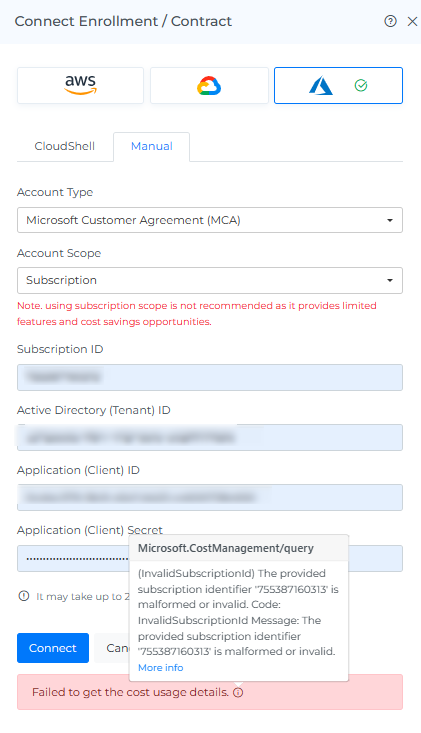Switch to the Manual tab

[x=151, y=146]
